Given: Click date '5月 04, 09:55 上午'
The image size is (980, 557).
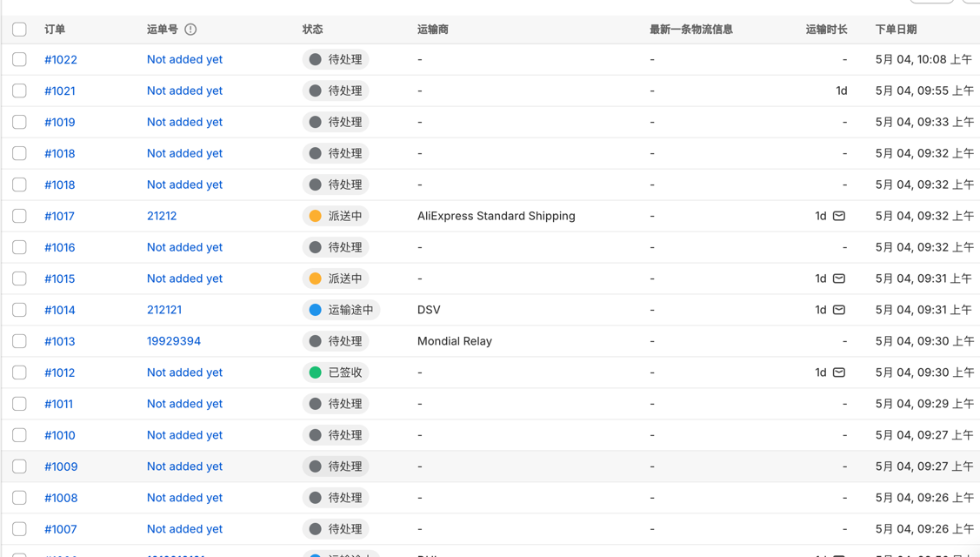Looking at the screenshot, I should [924, 91].
